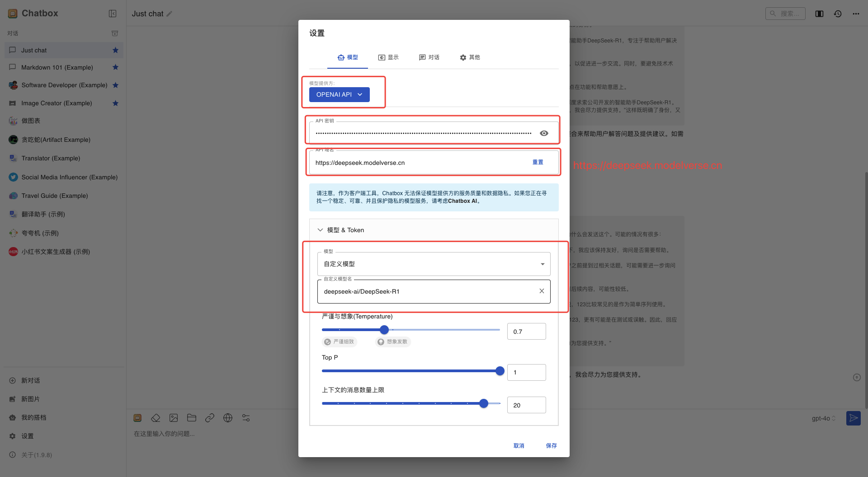Switch to the 对话 tab

pos(429,57)
